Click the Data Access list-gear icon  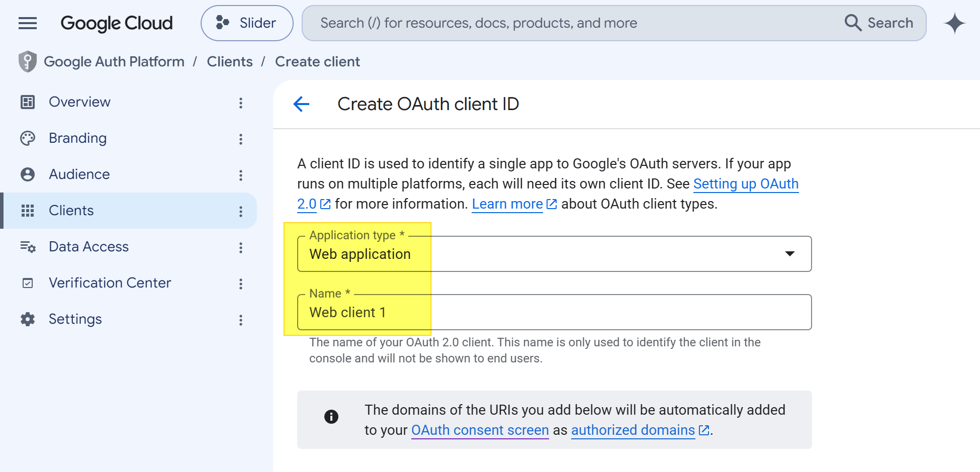point(28,247)
